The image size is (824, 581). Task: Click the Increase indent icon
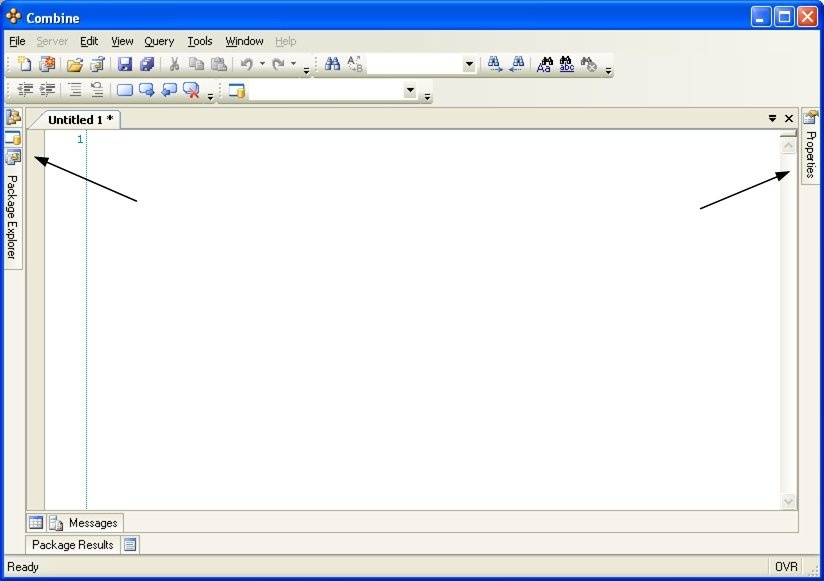click(47, 90)
